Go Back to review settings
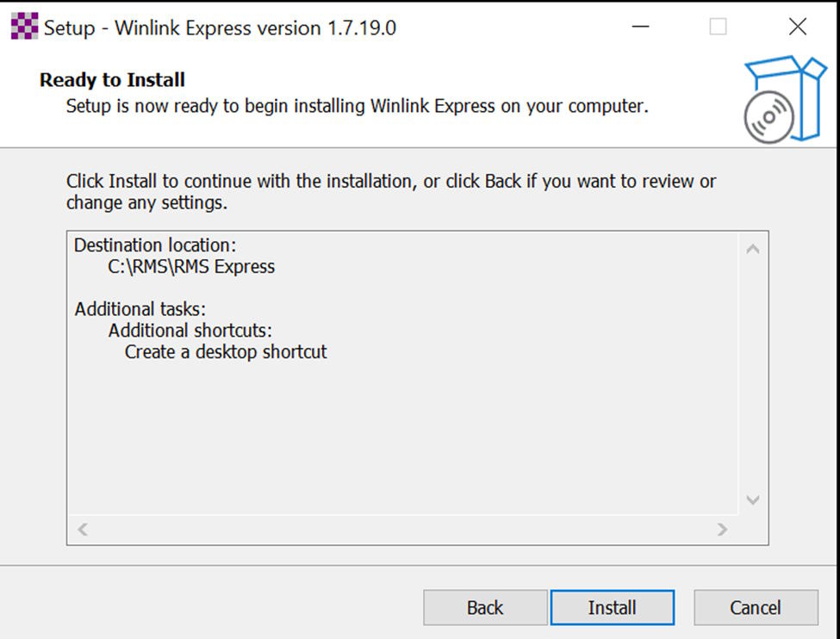The image size is (840, 639). 485,608
